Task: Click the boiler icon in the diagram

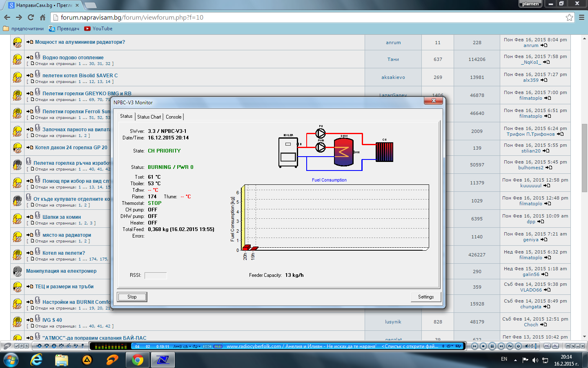Action: tap(288, 153)
